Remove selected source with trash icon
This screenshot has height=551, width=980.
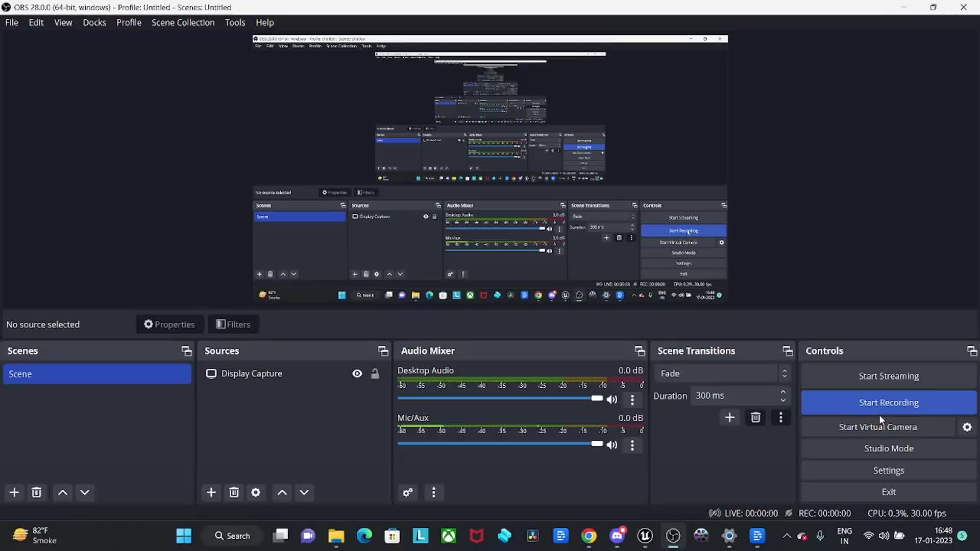point(234,492)
